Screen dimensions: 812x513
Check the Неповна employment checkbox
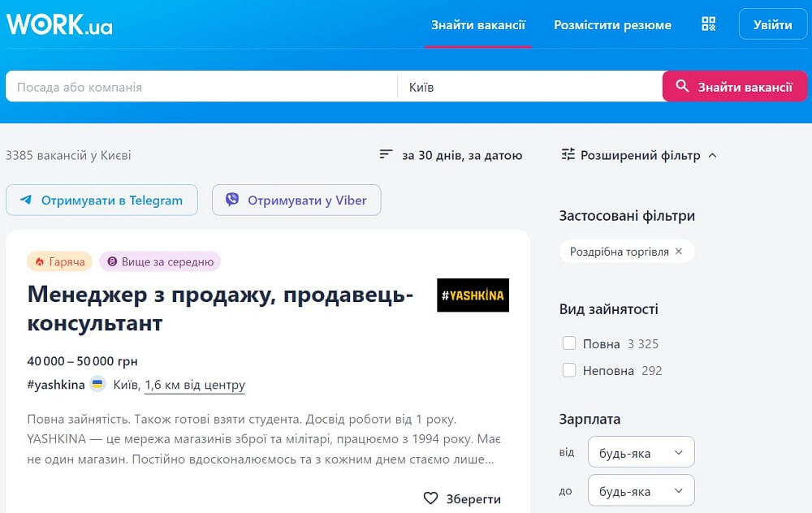coord(569,370)
